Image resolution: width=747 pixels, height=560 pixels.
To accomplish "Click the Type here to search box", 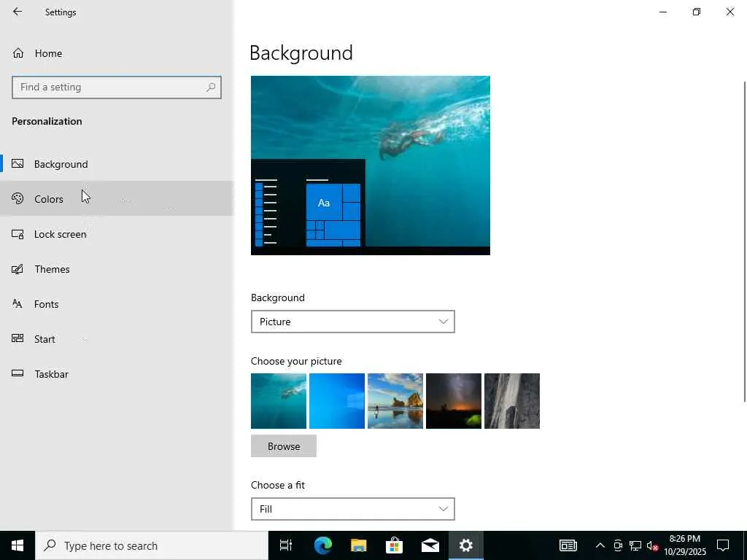I will coord(152,545).
